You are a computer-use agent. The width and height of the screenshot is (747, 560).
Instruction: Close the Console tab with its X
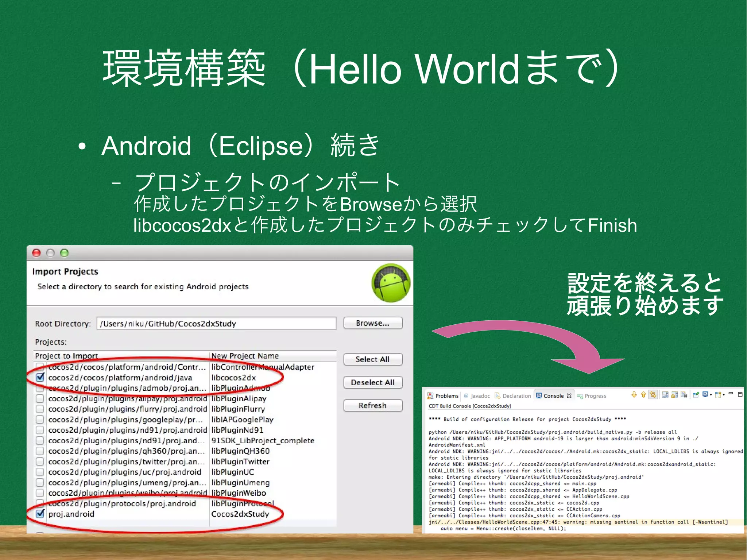pyautogui.click(x=569, y=396)
